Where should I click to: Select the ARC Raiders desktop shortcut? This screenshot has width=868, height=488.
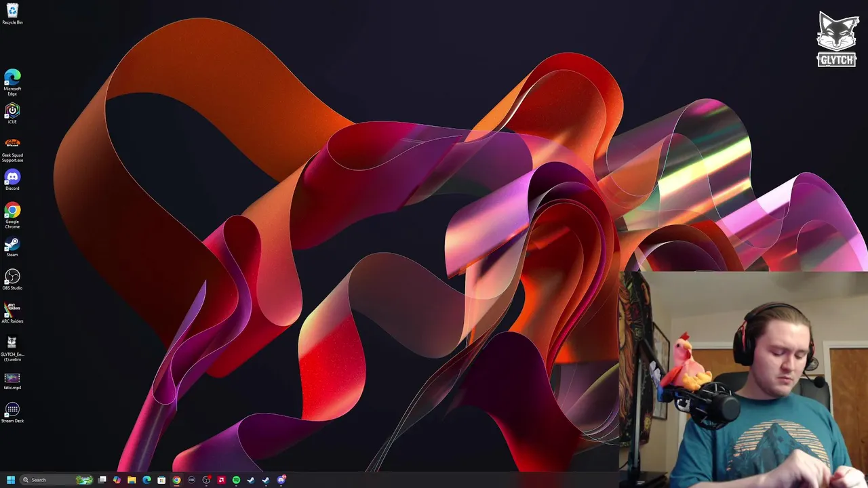click(x=12, y=312)
